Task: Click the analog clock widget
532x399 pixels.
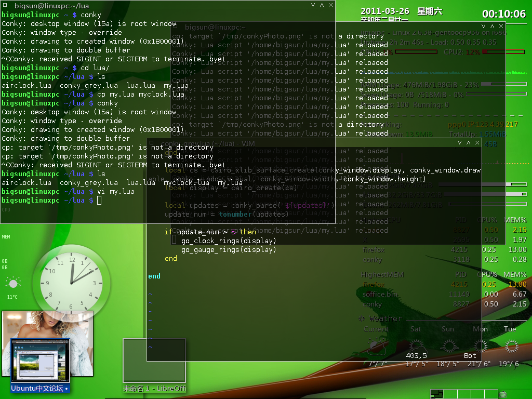Action: [x=71, y=283]
